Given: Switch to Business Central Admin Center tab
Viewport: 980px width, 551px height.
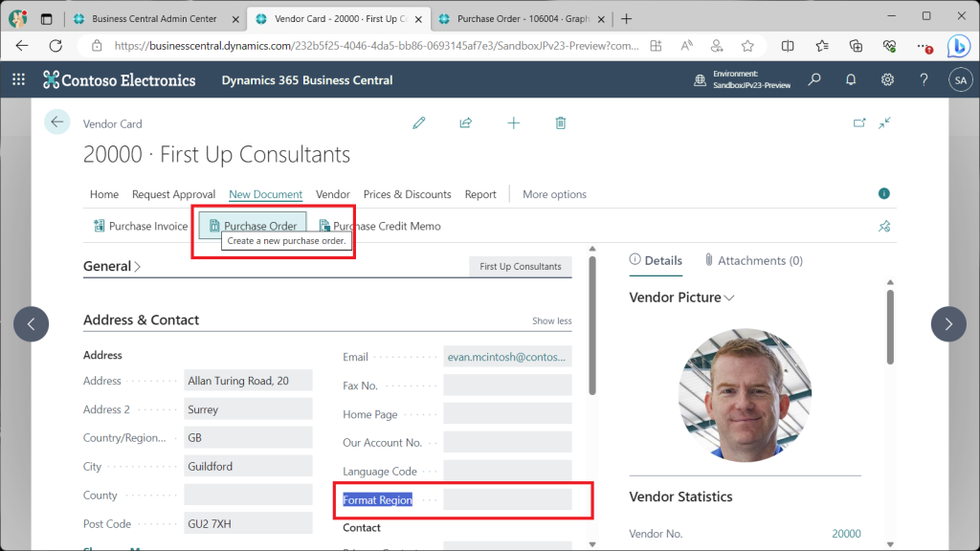Looking at the screenshot, I should coord(154,19).
